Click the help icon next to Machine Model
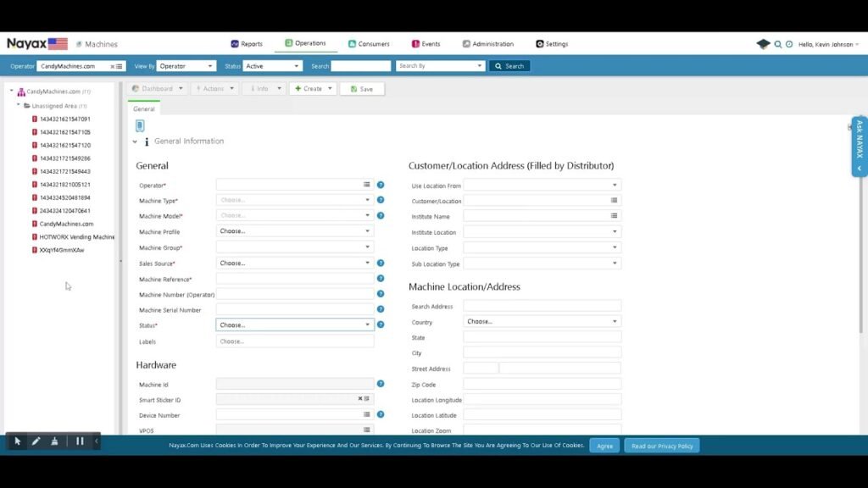Screen dimensions: 868x488 click(381, 216)
